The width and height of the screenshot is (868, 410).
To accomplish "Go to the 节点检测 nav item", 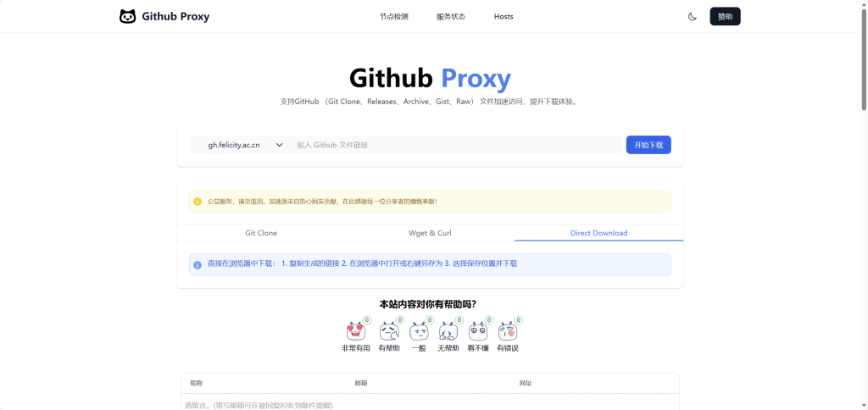I will point(394,17).
